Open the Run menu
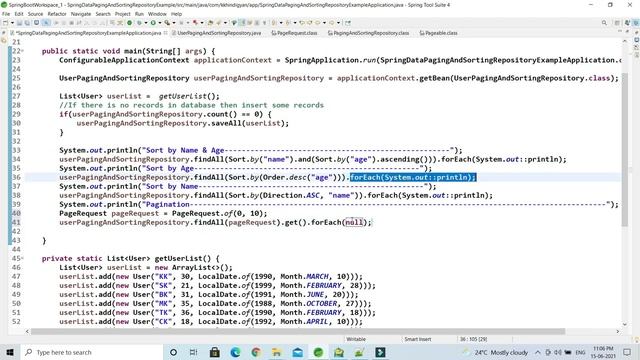The height and width of the screenshot is (360, 640). tap(139, 14)
